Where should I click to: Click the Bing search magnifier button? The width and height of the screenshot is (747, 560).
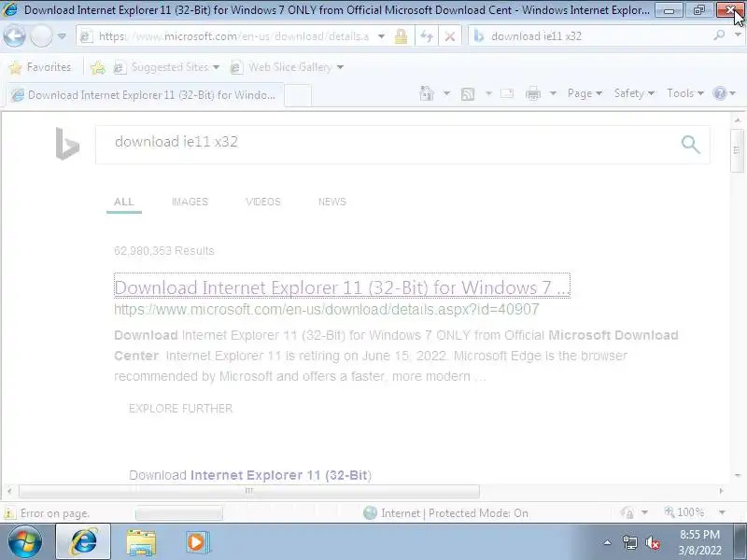point(690,145)
